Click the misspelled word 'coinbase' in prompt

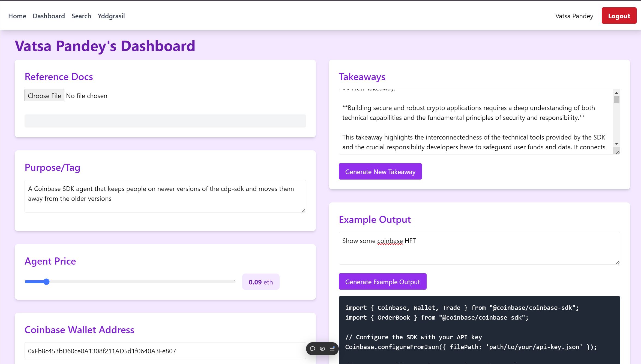pyautogui.click(x=390, y=241)
